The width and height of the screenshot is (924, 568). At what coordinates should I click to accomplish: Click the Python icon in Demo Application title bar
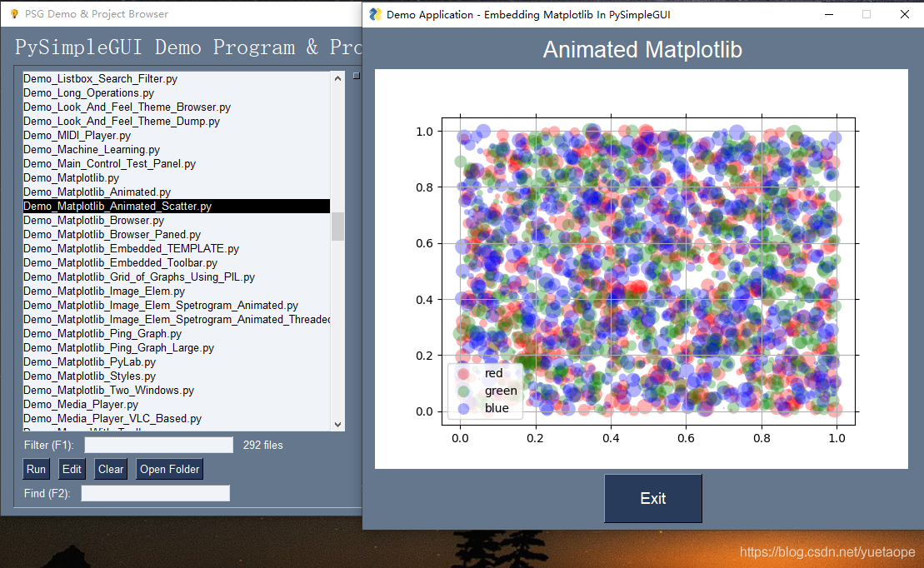(x=376, y=14)
